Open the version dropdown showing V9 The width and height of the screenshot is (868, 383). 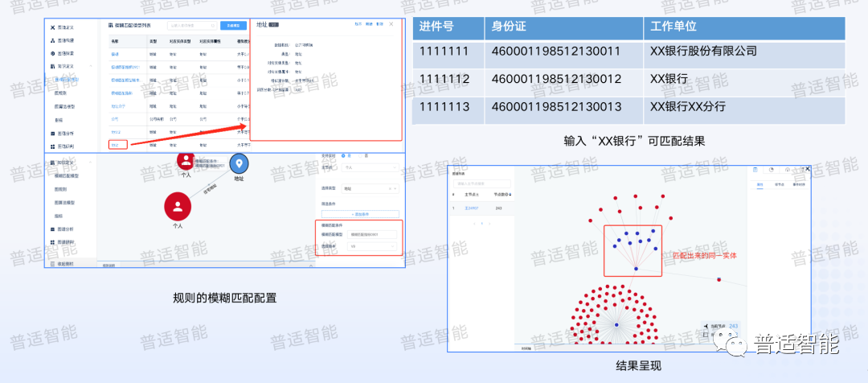pyautogui.click(x=373, y=246)
